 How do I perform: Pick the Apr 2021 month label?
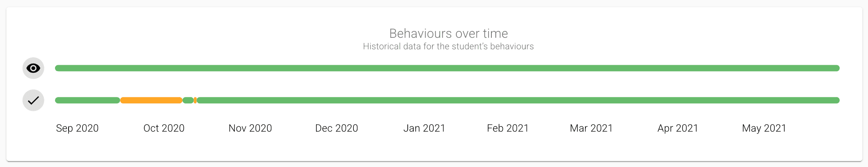click(678, 128)
